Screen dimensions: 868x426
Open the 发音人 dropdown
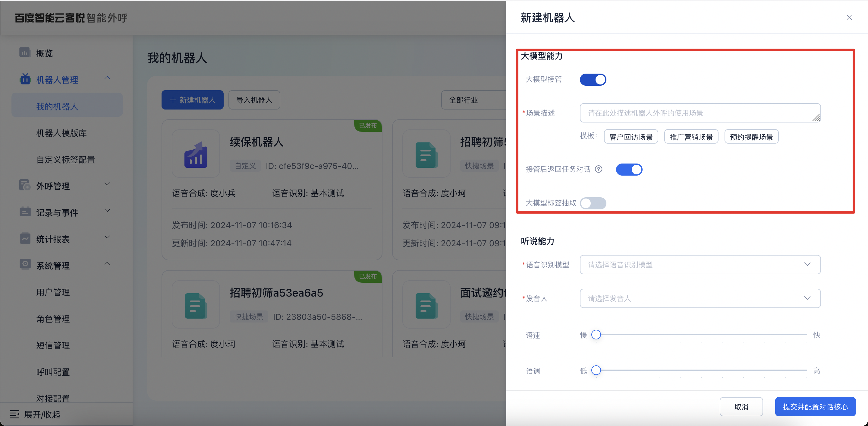(700, 298)
